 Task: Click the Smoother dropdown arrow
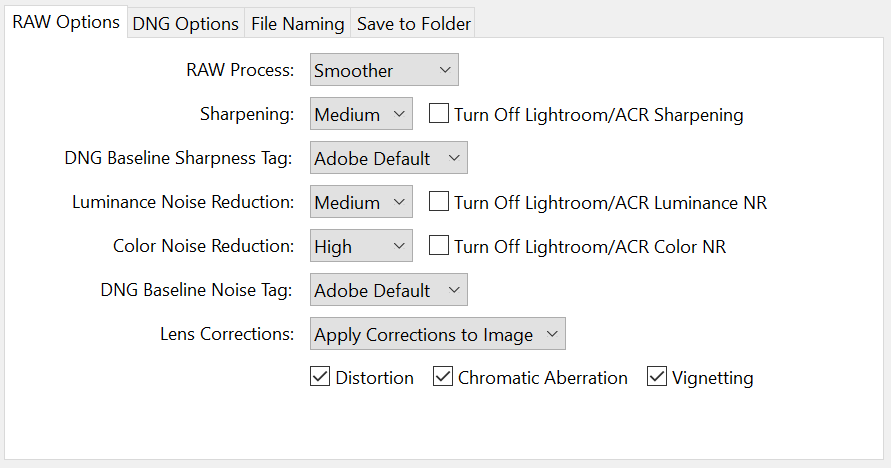point(444,71)
